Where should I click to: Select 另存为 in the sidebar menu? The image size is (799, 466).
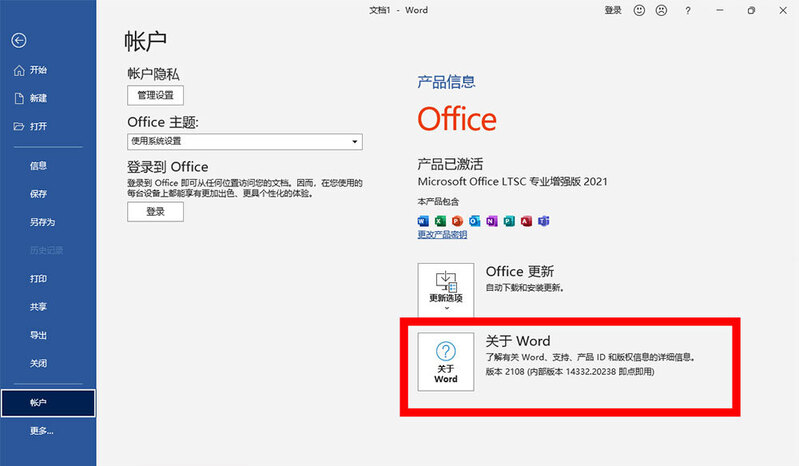click(42, 221)
